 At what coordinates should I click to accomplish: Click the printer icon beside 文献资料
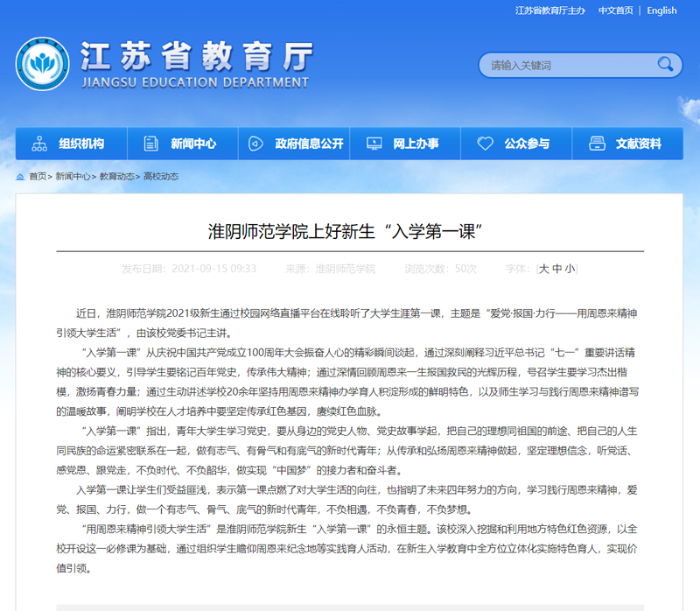[597, 144]
